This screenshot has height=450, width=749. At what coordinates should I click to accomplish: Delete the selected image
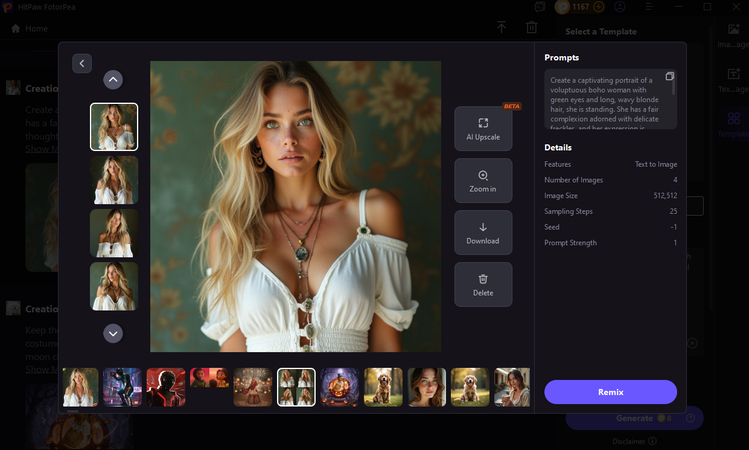point(483,285)
